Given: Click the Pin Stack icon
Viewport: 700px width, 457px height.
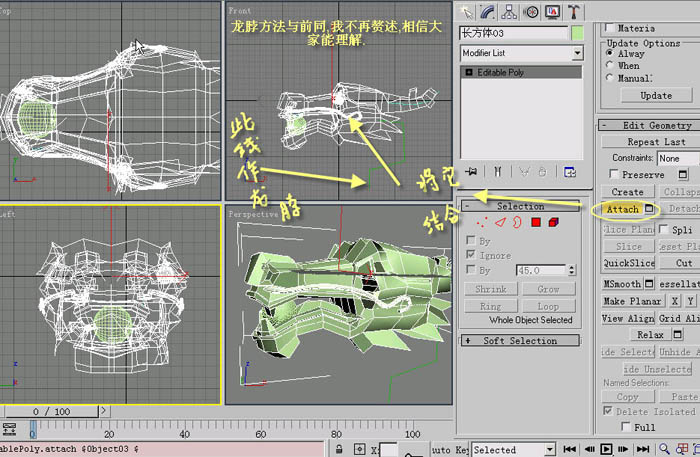Looking at the screenshot, I should pyautogui.click(x=471, y=171).
